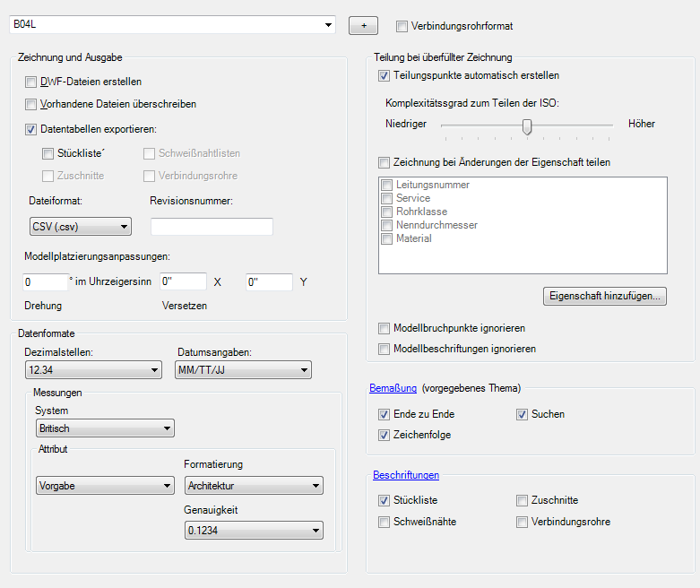Toggle Vorhandene Dateien überschreiben checkbox
The height and width of the screenshot is (588, 700).
coord(31,104)
